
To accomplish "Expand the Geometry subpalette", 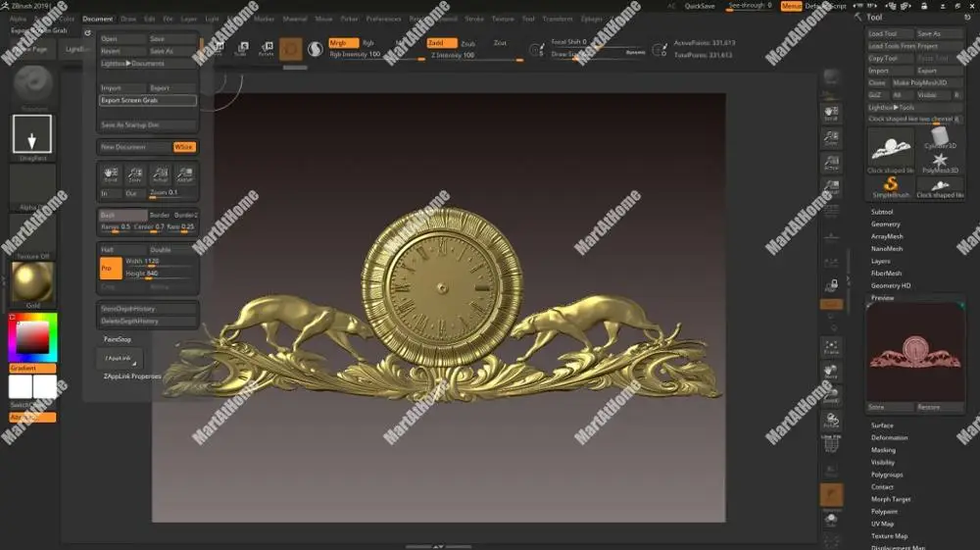I will pyautogui.click(x=886, y=224).
